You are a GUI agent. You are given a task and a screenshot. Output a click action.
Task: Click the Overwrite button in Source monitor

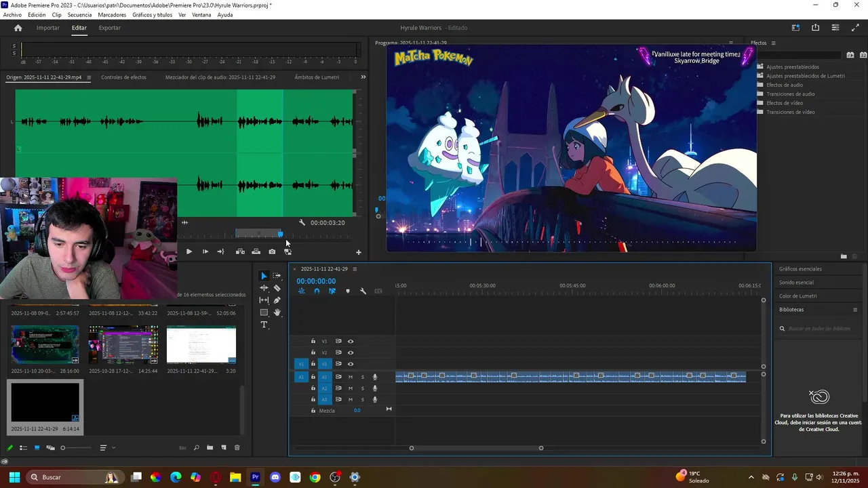256,251
